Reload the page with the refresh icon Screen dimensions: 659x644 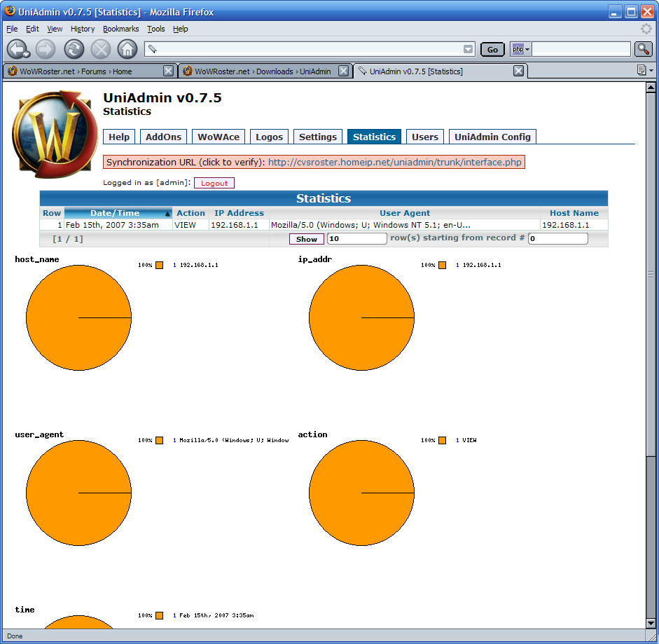point(74,49)
